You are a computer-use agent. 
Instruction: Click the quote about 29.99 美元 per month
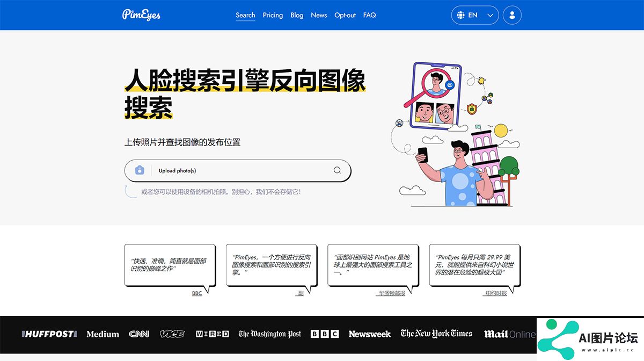[474, 265]
